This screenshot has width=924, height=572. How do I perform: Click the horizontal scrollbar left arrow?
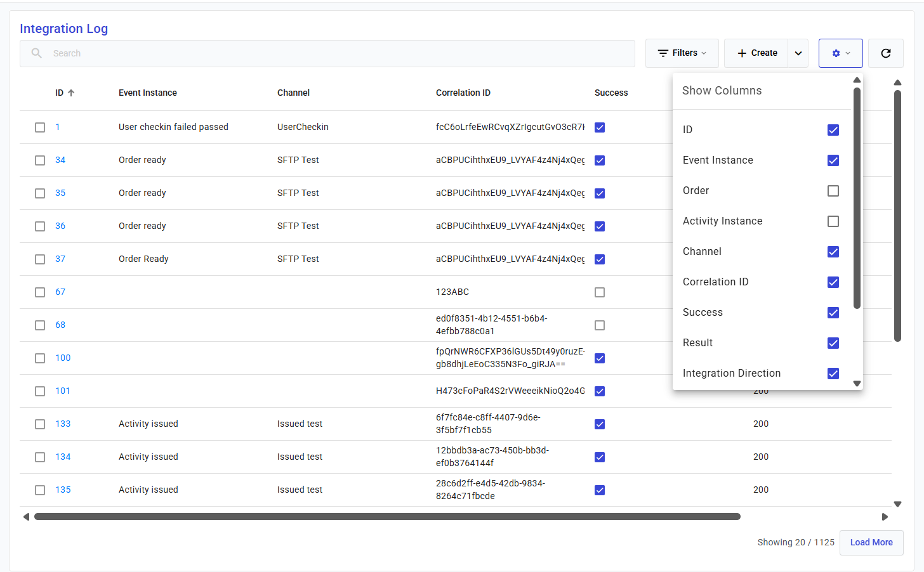pyautogui.click(x=26, y=517)
